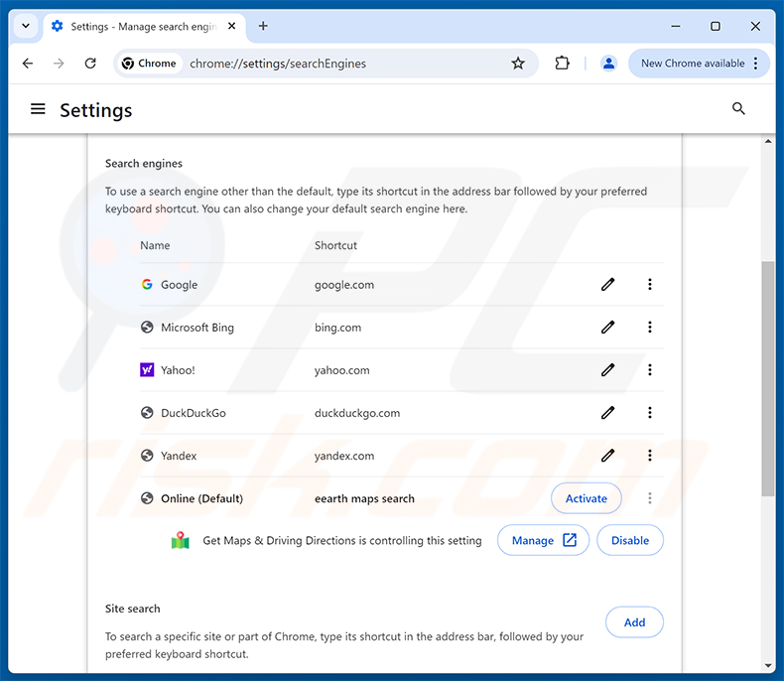Go forward to the next page
784x681 pixels.
[59, 64]
